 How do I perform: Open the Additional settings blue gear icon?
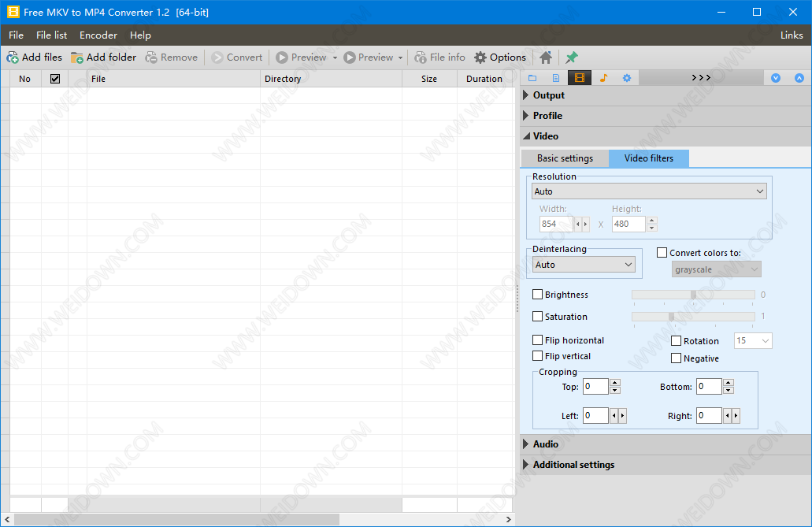click(x=627, y=78)
